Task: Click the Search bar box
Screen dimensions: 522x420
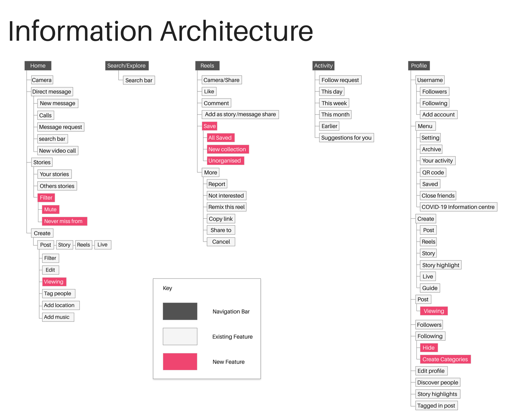Action: point(139,80)
